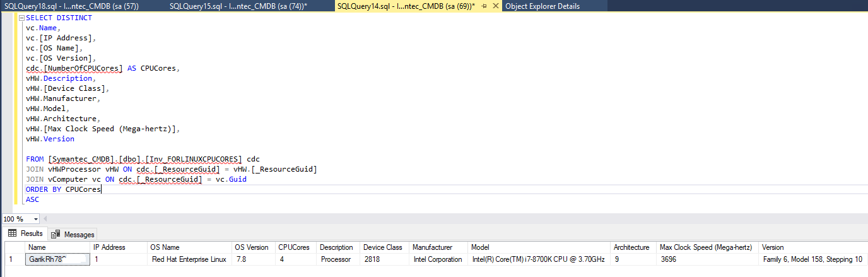Select row 1 via its row header

[15, 259]
